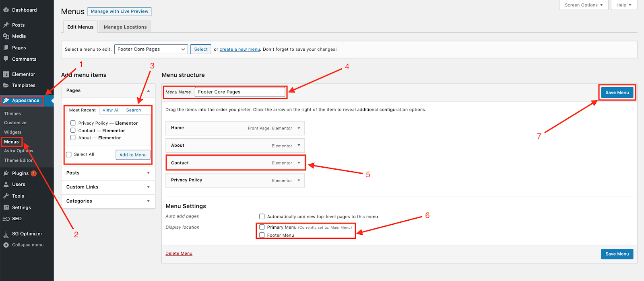Click the Elementor sidebar icon

pos(6,74)
